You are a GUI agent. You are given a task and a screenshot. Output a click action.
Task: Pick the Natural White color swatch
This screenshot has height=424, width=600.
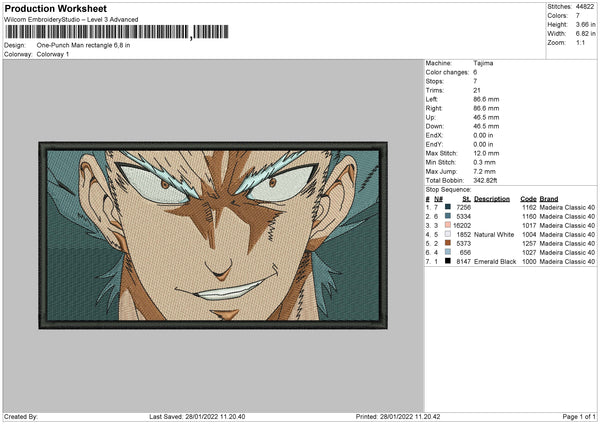point(447,234)
